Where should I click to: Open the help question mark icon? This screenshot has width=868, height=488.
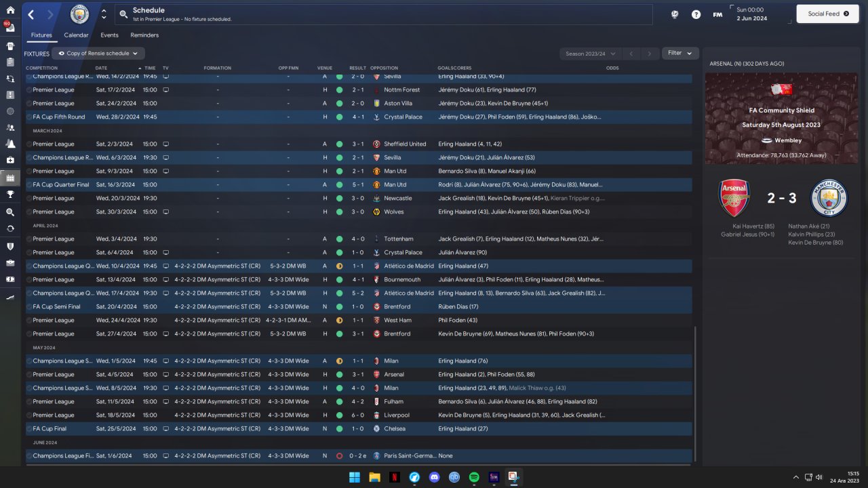[696, 14]
